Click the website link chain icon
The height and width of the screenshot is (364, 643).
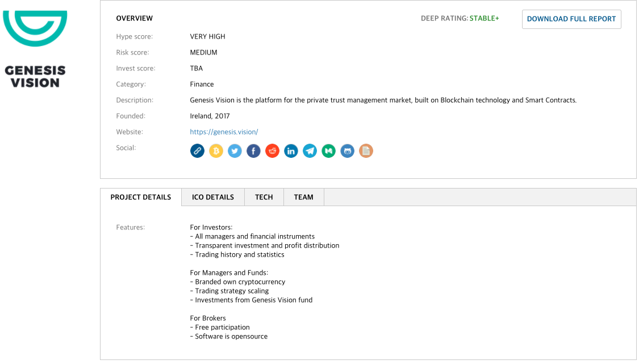click(197, 151)
